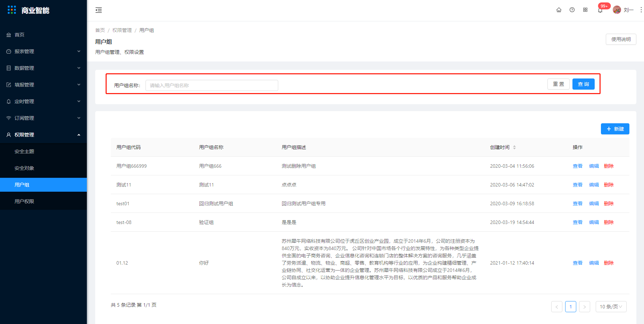
Task: Select page 1 in pagination
Action: click(571, 307)
